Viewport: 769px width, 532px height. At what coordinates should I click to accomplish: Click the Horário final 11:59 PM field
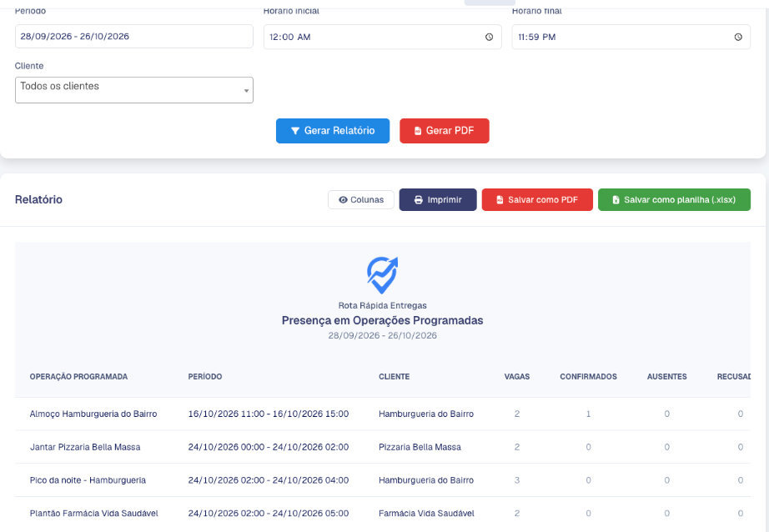(x=631, y=37)
